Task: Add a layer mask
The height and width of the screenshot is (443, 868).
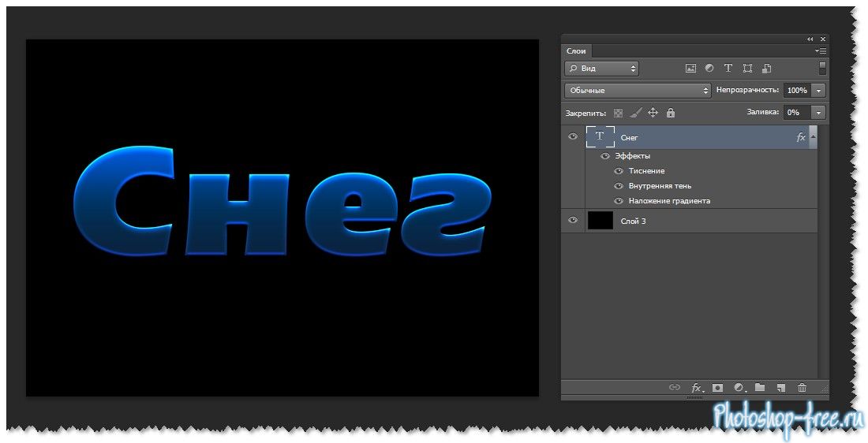Action: tap(718, 388)
